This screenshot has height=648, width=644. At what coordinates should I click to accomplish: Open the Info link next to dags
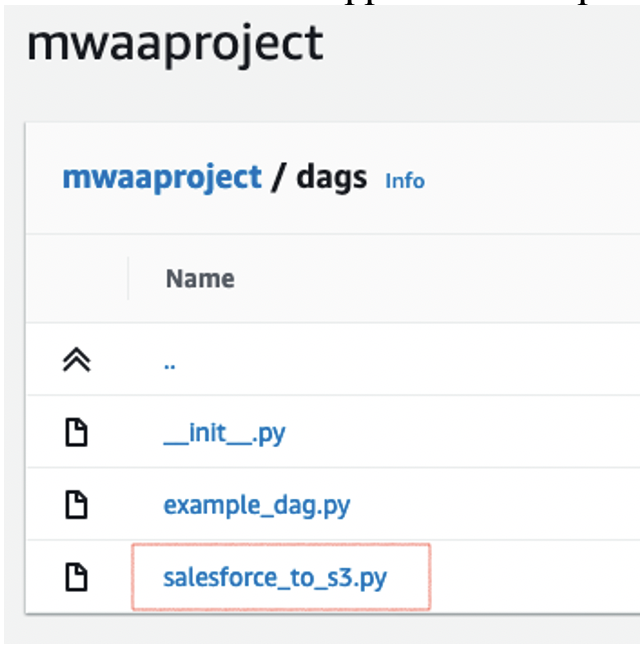click(x=405, y=181)
